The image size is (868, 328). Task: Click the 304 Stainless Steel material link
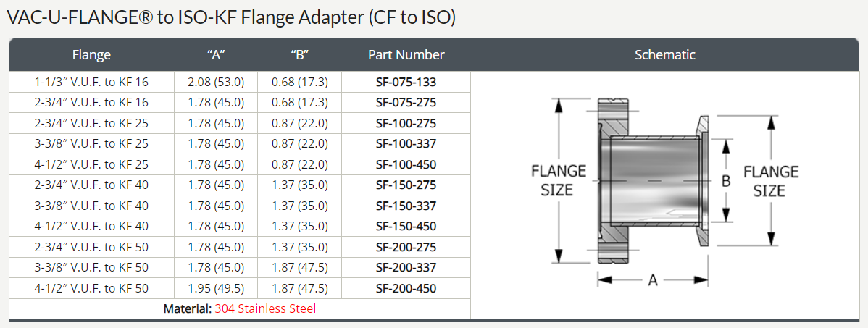[265, 308]
